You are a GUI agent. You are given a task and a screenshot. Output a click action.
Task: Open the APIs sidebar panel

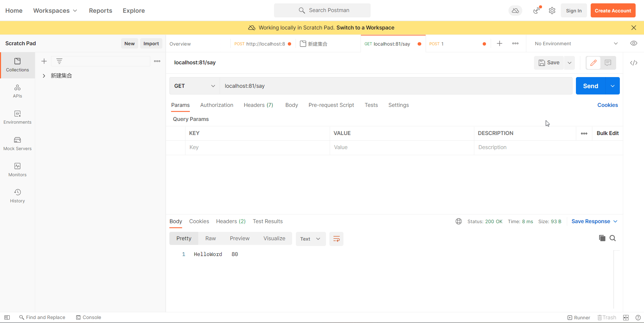(17, 91)
